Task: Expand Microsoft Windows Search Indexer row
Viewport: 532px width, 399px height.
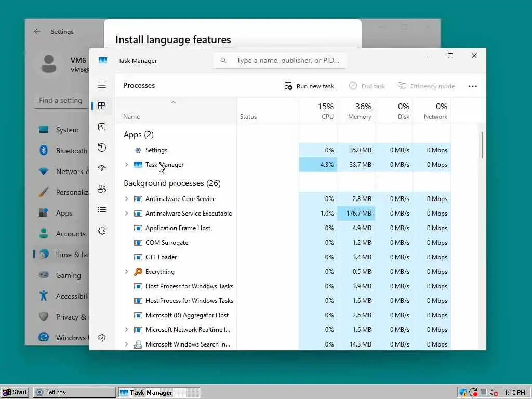Action: (x=127, y=344)
